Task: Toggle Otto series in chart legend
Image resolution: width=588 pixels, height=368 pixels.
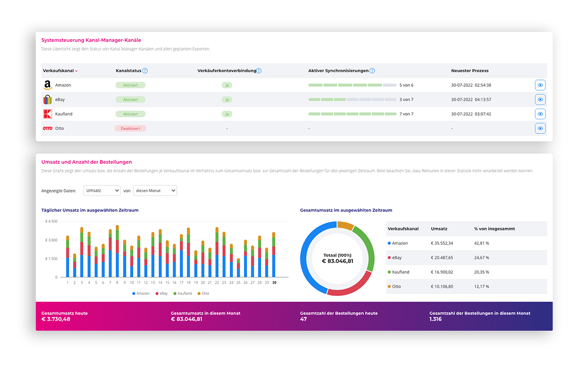Action: [x=203, y=293]
